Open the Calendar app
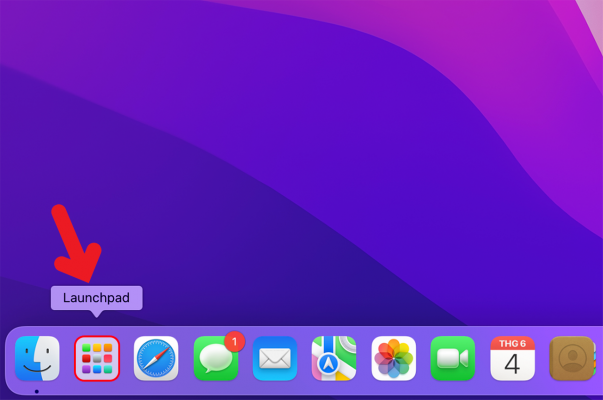603x400 pixels. (x=512, y=358)
